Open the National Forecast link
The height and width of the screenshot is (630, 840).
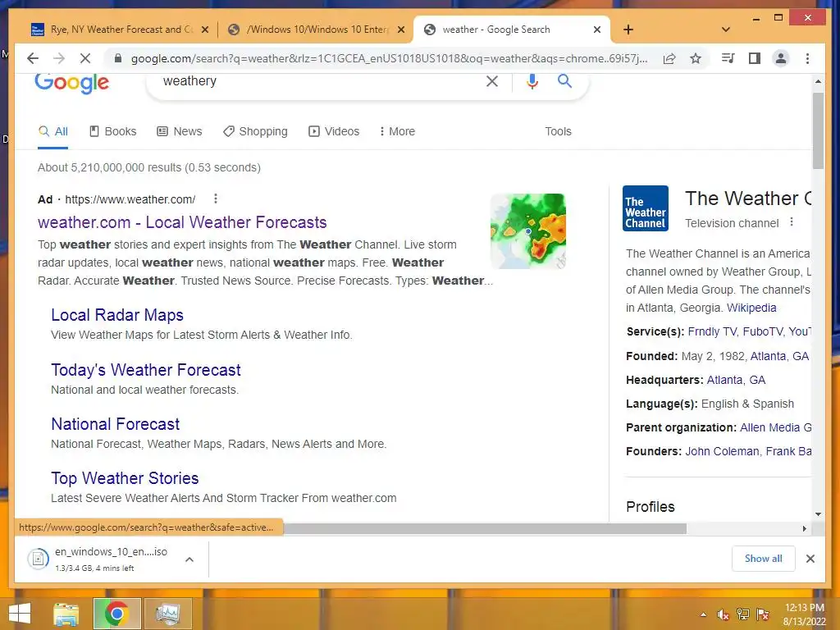[115, 424]
